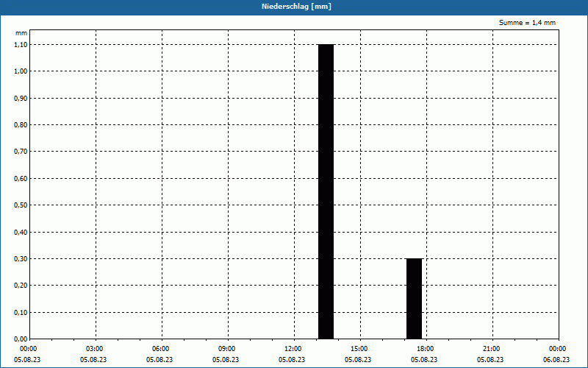Click the 0,30 mm precipitation bar
Screen dimensions: 588x368
[415, 299]
